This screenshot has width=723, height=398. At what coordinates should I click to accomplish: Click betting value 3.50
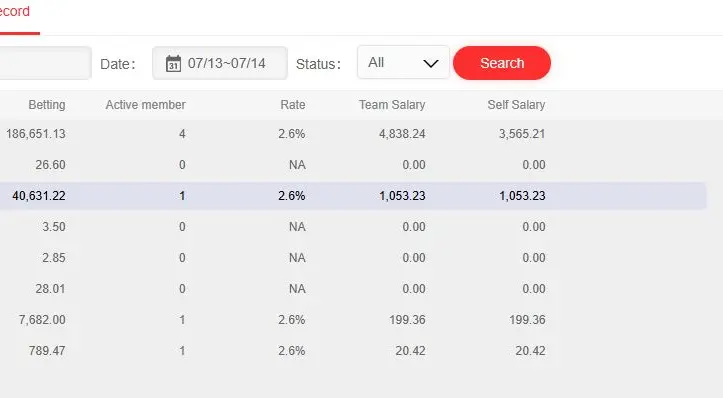tap(53, 226)
